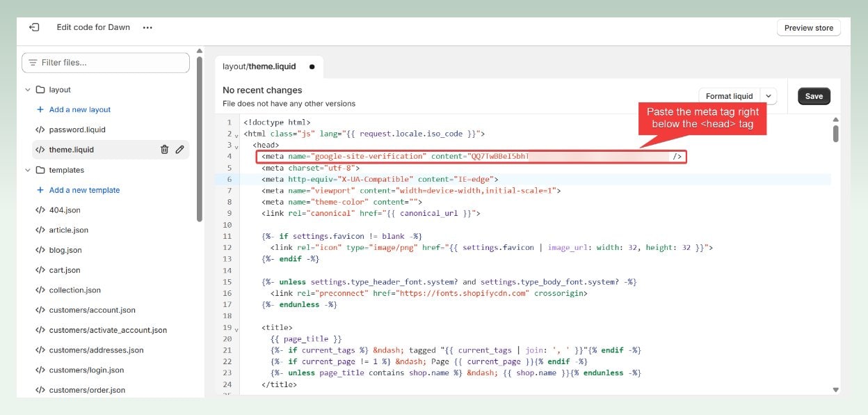The height and width of the screenshot is (415, 868).
Task: Click code file icon beside blog.json
Action: point(40,250)
